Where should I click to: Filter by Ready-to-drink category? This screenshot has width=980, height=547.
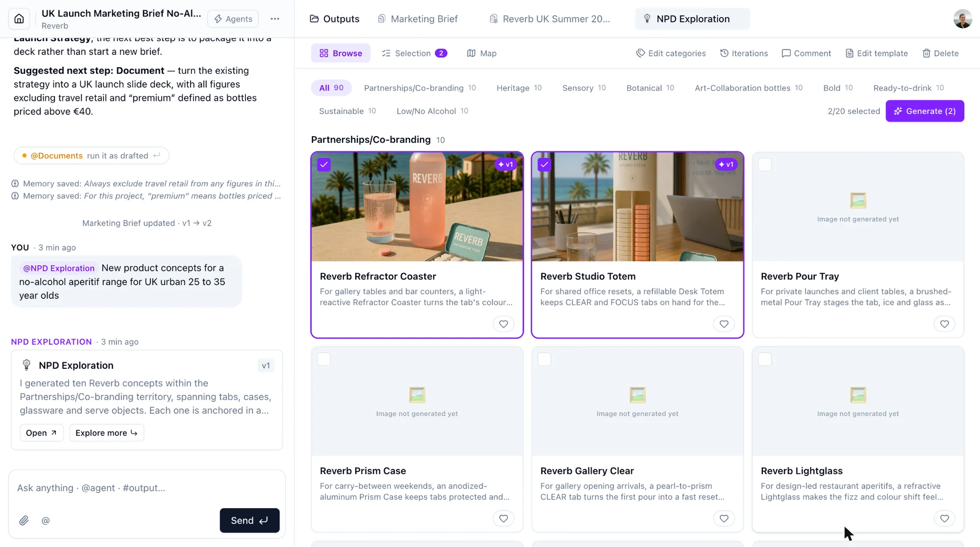908,88
